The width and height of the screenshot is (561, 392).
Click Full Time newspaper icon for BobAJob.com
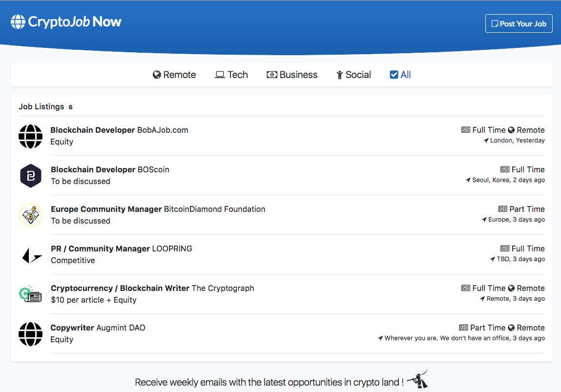coord(466,130)
